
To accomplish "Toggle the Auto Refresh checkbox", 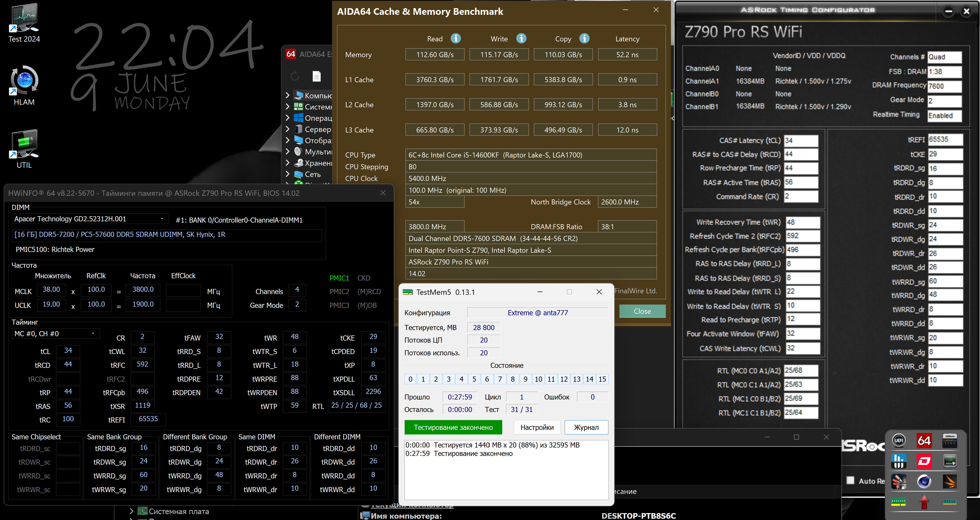I will (851, 480).
